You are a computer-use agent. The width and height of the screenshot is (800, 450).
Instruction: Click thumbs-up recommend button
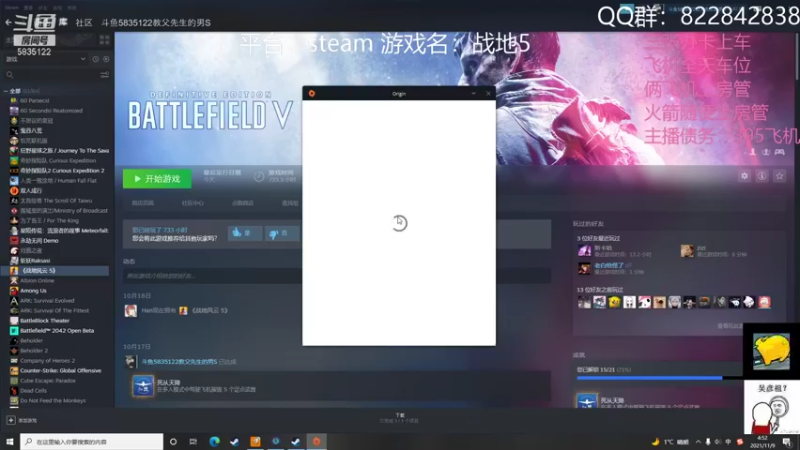click(x=245, y=233)
